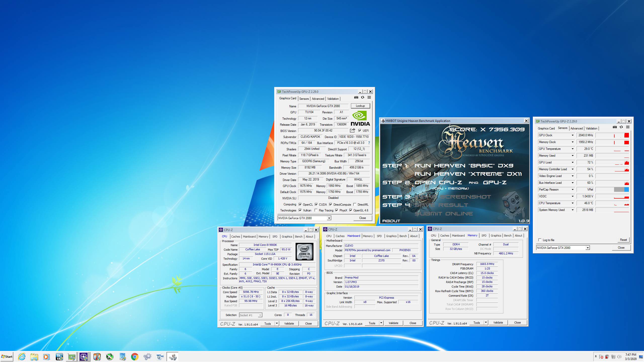Click the Lookup button in GPU-Z
The image size is (644, 362).
[x=360, y=106]
